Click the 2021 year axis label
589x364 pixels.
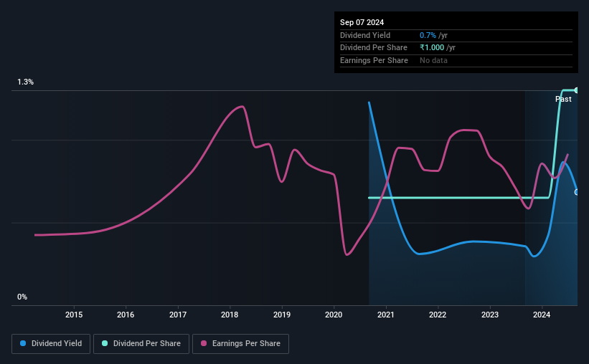point(386,315)
